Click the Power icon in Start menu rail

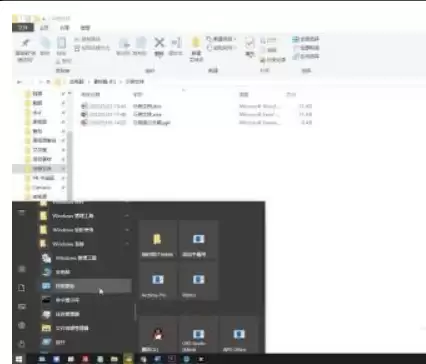(x=22, y=343)
